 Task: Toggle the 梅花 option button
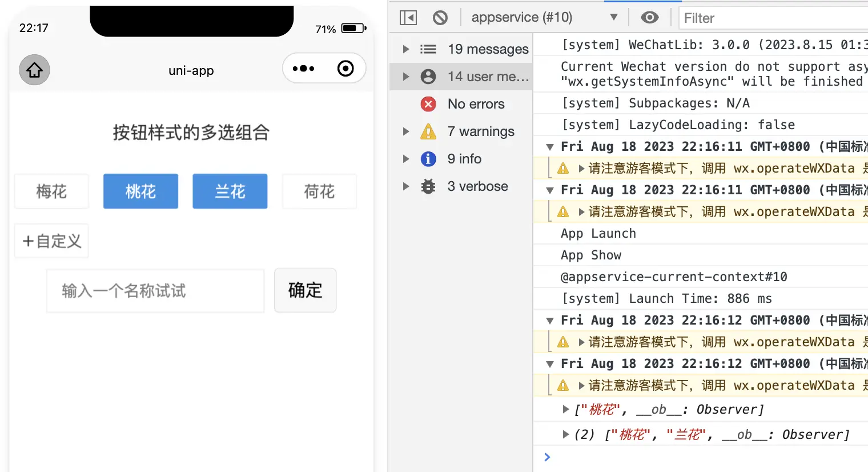pyautogui.click(x=51, y=191)
